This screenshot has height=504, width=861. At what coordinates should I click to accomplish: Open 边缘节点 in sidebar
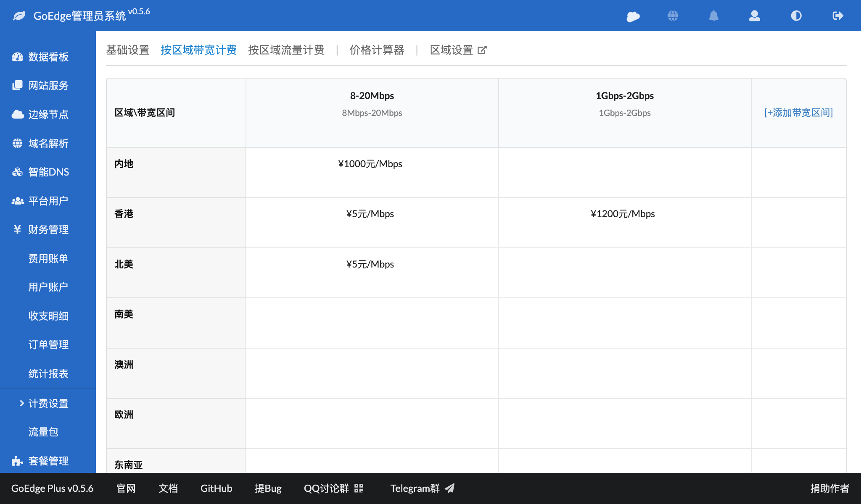point(48,114)
